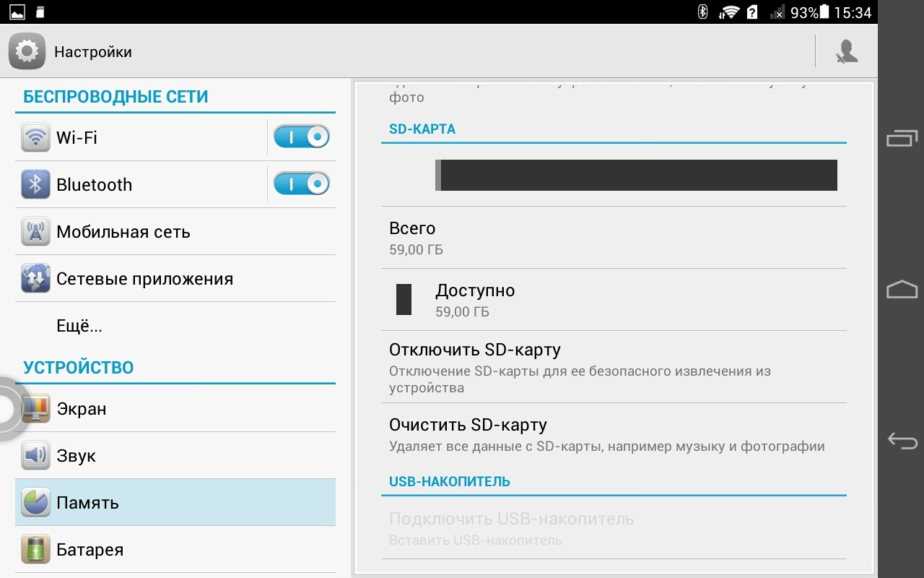
Task: Tap the Звук speaker icon
Action: 35,456
